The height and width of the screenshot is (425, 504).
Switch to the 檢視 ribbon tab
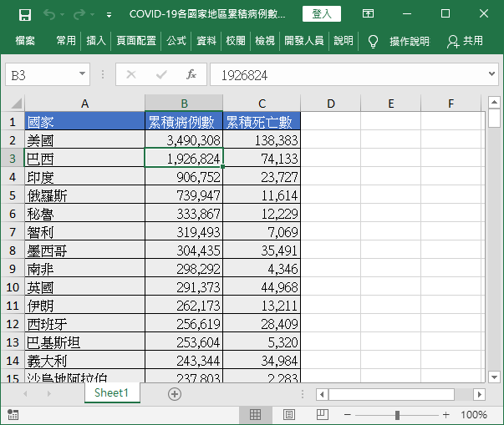265,41
